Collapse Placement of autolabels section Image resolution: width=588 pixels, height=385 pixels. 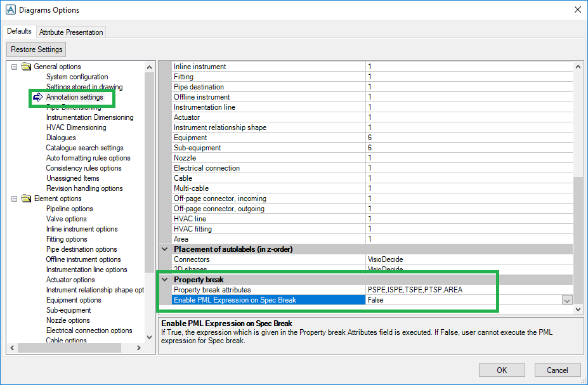coord(165,249)
